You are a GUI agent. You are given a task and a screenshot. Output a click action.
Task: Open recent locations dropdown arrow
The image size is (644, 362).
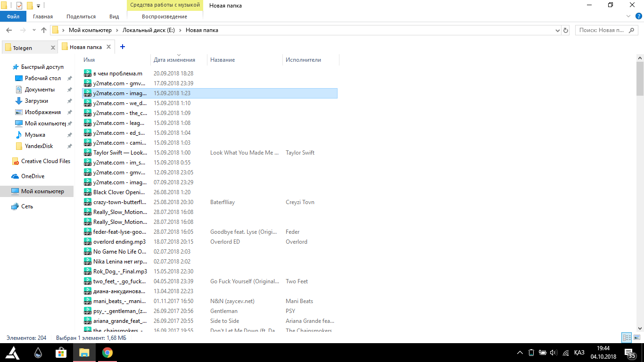(x=34, y=30)
